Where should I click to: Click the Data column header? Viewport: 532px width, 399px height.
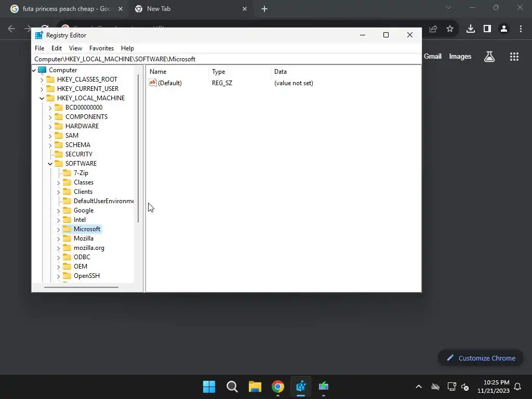[345, 72]
